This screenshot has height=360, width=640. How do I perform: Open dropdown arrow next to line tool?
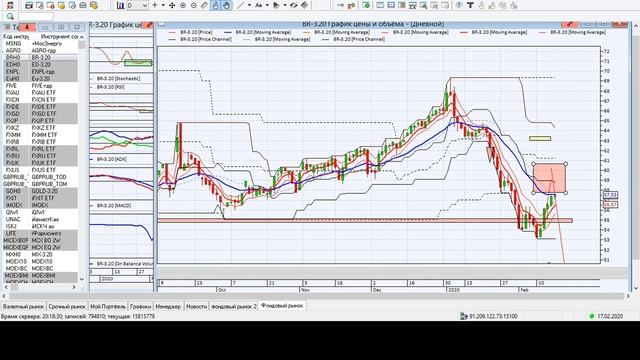point(249,5)
